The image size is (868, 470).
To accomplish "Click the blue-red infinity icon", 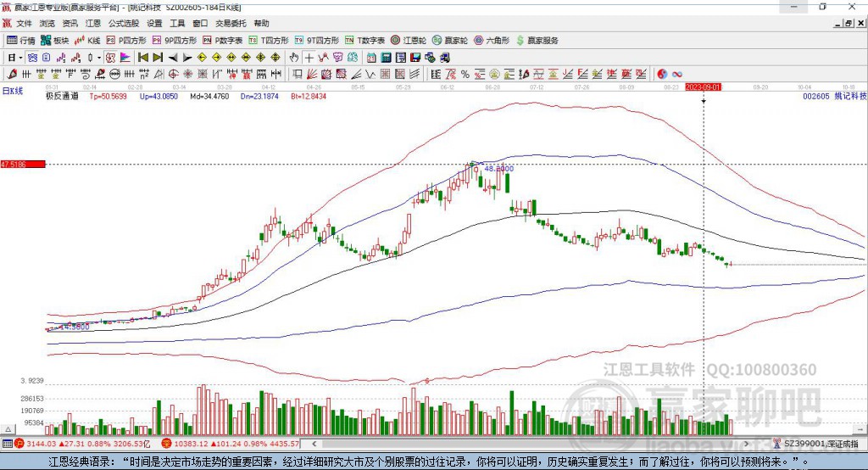I will coord(676,75).
